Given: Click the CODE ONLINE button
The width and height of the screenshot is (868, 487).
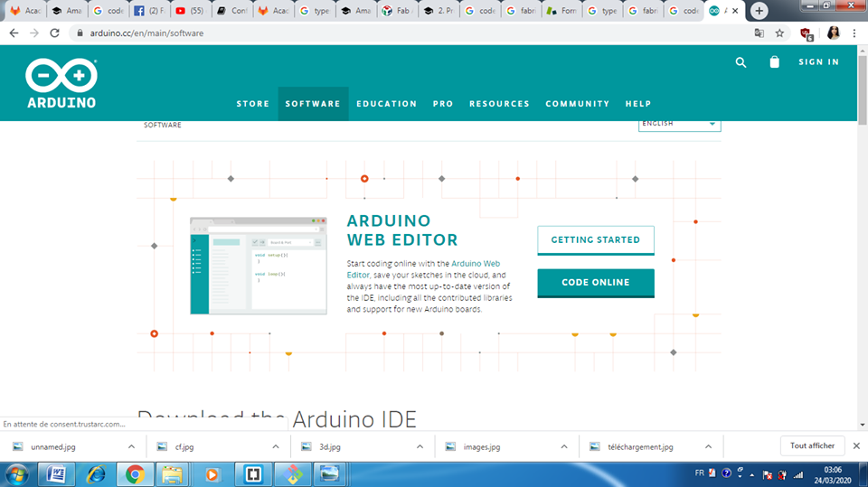Looking at the screenshot, I should (x=596, y=283).
